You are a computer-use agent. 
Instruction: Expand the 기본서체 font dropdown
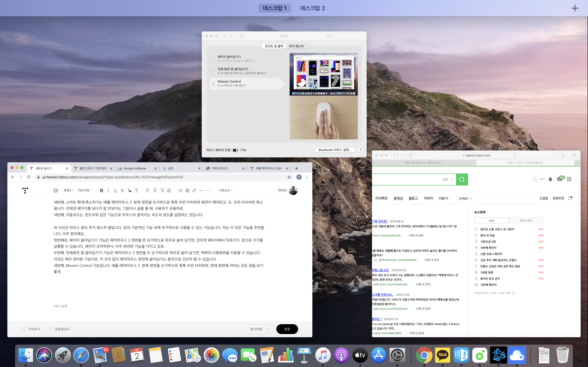tap(84, 191)
